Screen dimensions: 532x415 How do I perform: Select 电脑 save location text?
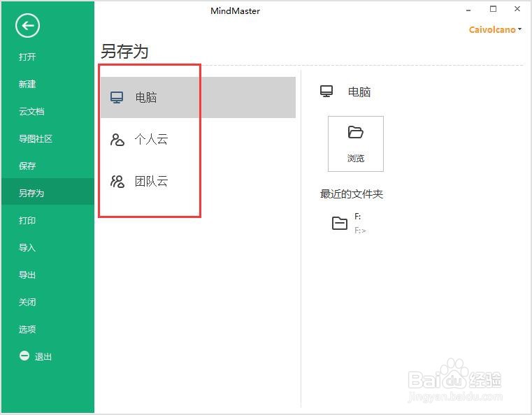pyautogui.click(x=146, y=98)
